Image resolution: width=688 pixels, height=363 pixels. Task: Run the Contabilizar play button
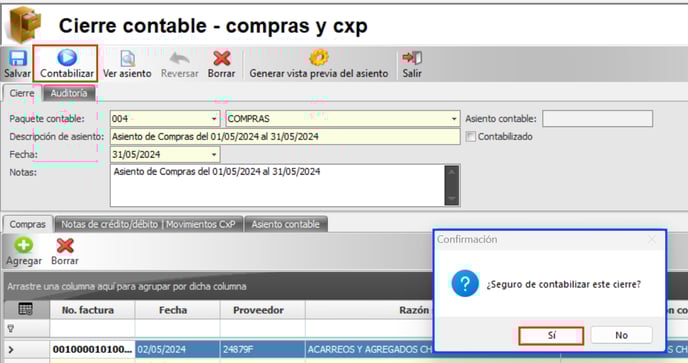point(67,58)
